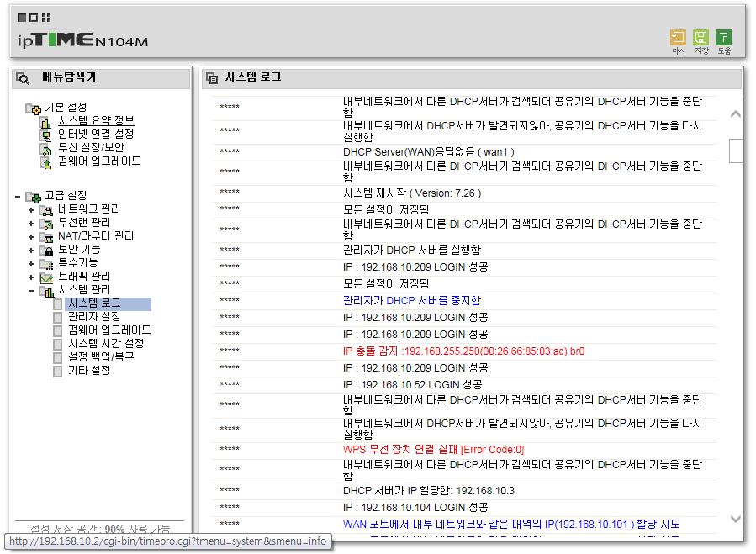The width and height of the screenshot is (756, 554).
Task: Click the 인터넷 연결 설정 icon
Action: 45,135
